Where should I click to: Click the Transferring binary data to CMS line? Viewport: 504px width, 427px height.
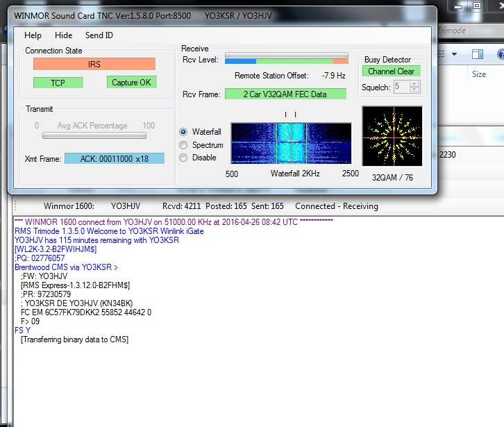click(x=74, y=340)
